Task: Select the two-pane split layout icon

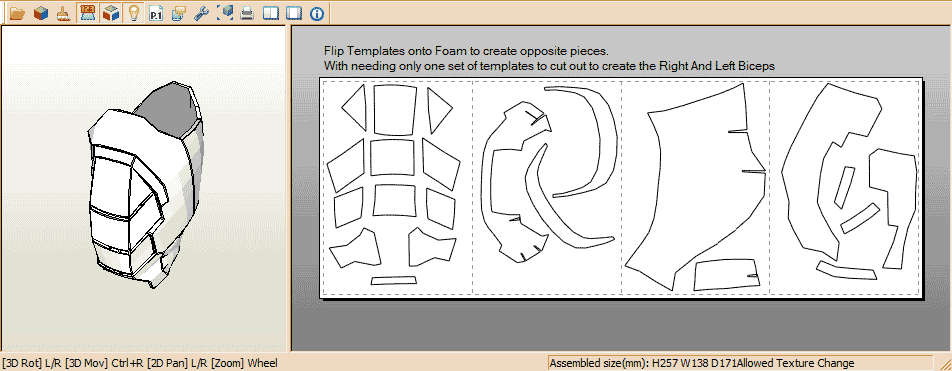Action: (x=271, y=13)
